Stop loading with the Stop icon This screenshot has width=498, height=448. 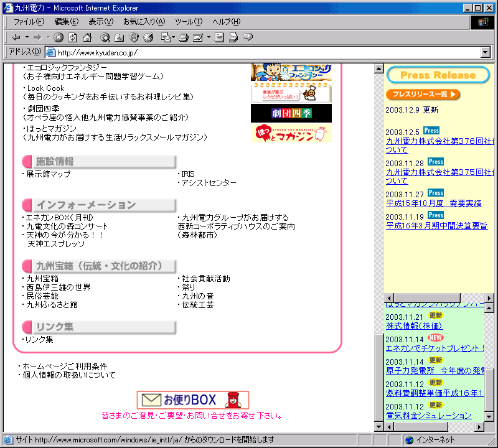[59, 37]
